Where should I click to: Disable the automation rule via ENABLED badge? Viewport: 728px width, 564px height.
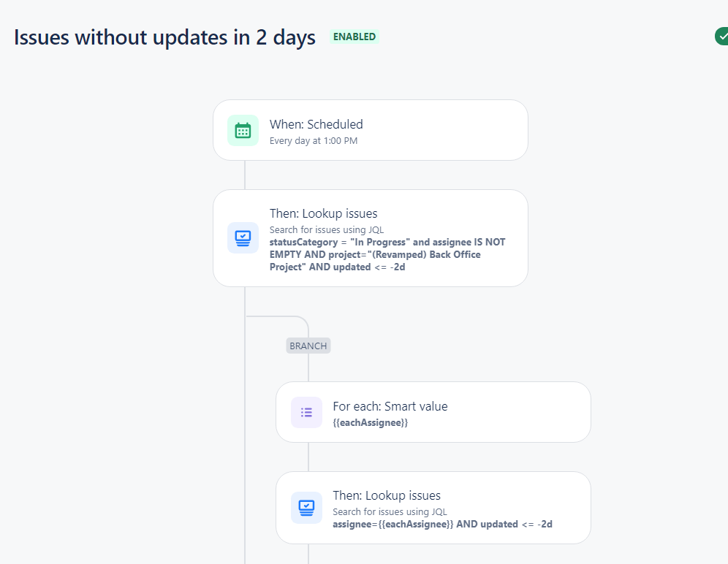(354, 36)
